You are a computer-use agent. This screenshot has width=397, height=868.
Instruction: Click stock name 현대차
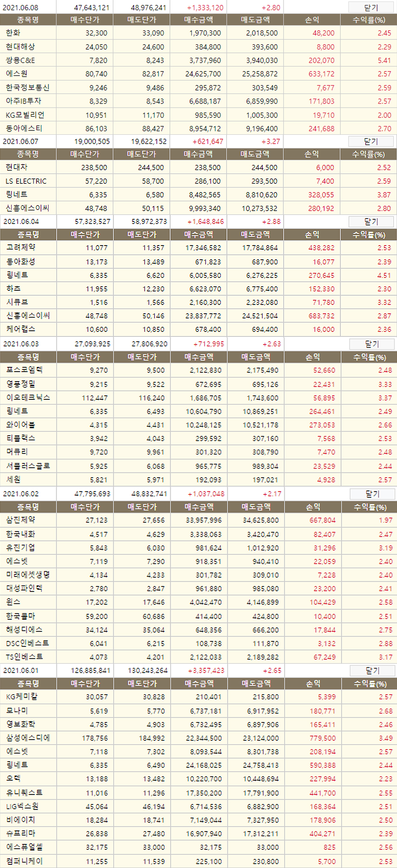pyautogui.click(x=17, y=168)
